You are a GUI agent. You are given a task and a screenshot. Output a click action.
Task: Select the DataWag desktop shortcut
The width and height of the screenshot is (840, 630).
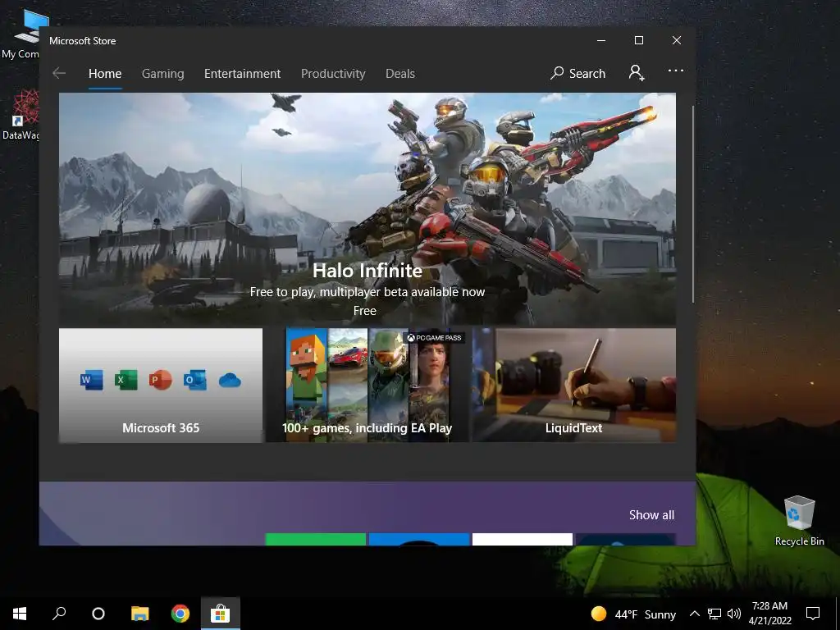pyautogui.click(x=21, y=115)
